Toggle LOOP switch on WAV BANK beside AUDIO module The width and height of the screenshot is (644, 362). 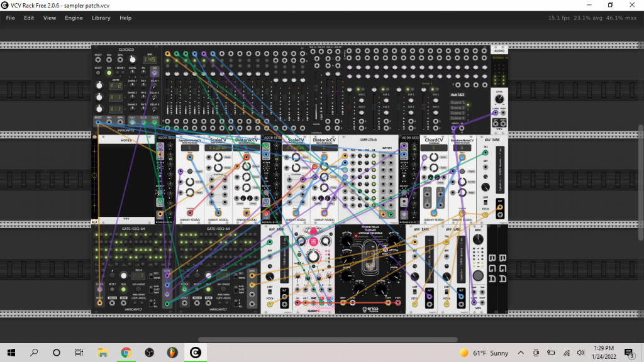point(486,202)
